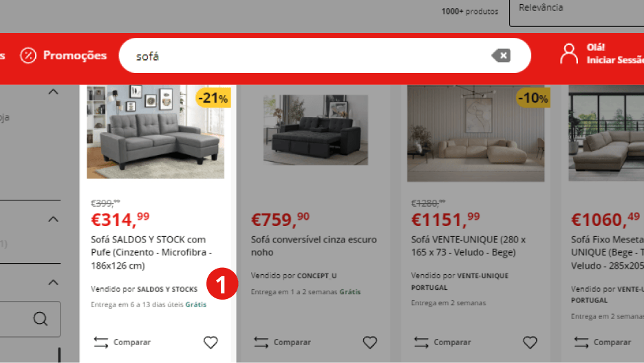
Task: Open the Relevância sort dropdown
Action: pos(577,13)
